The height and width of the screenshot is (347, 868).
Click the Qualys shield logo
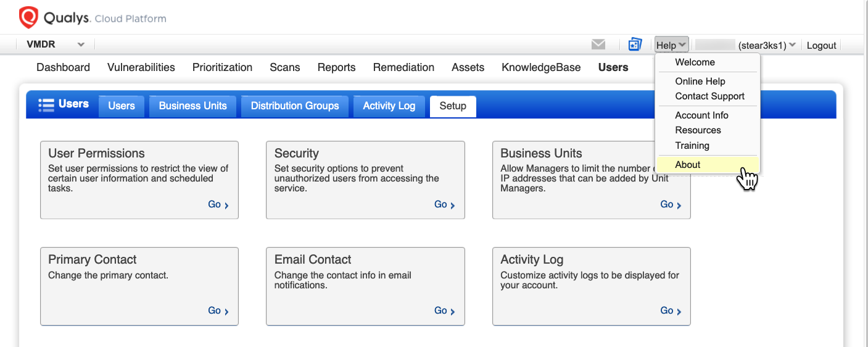[x=28, y=18]
